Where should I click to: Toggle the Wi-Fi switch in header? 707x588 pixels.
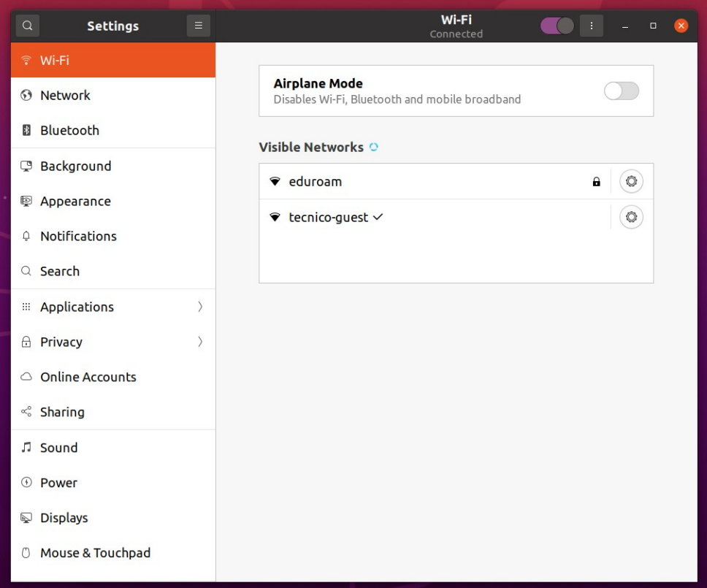pyautogui.click(x=557, y=26)
